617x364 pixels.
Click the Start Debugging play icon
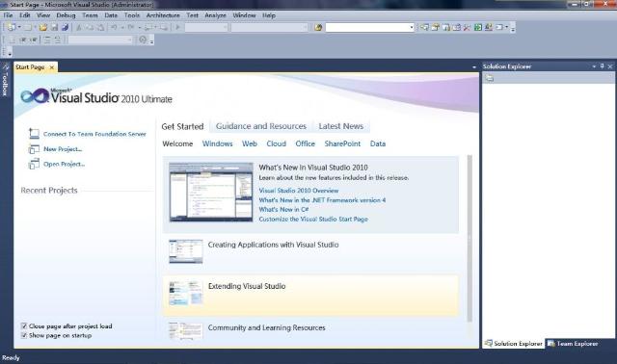point(177,27)
